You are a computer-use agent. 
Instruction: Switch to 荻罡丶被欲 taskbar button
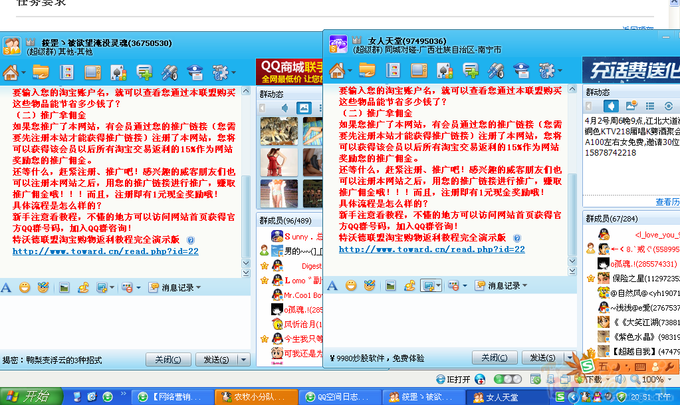[424, 397]
